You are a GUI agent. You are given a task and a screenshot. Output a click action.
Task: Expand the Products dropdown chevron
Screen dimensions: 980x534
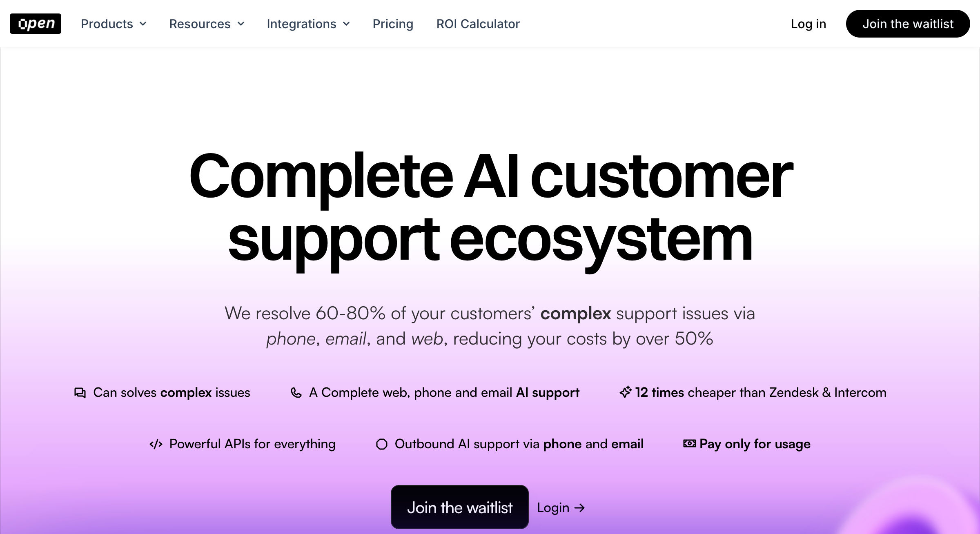pos(143,24)
